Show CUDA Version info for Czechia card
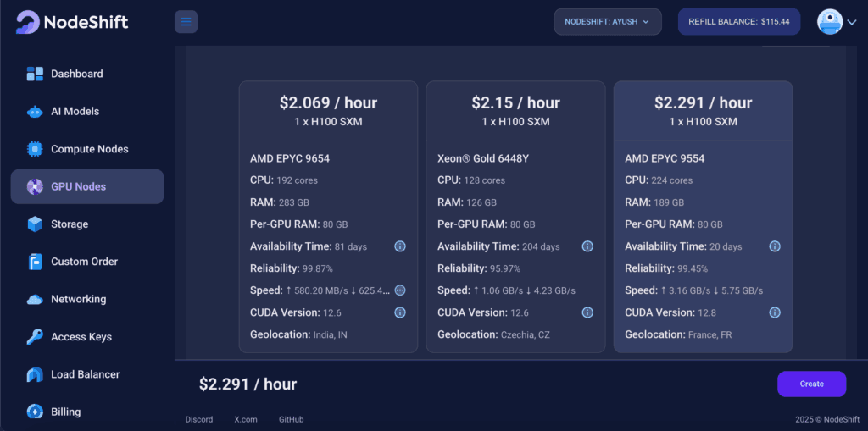 coord(588,312)
